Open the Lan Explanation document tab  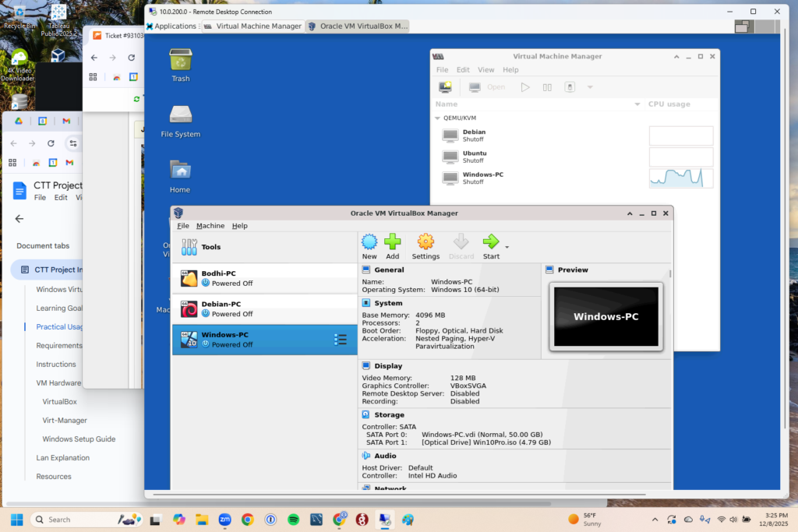(62, 458)
